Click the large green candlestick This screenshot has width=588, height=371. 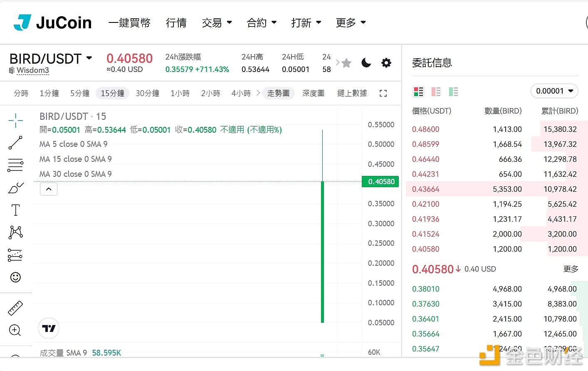click(322, 252)
